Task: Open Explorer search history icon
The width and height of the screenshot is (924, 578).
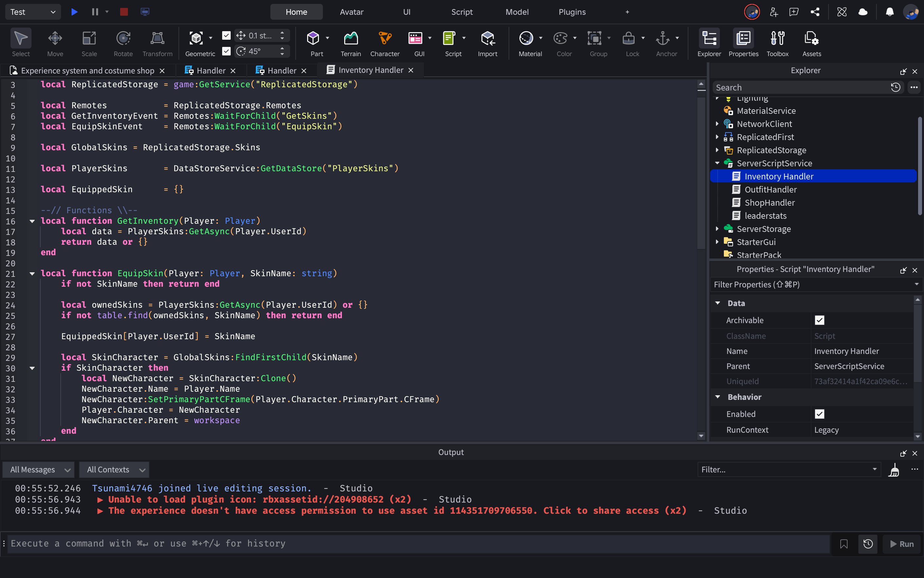Action: [x=895, y=88]
